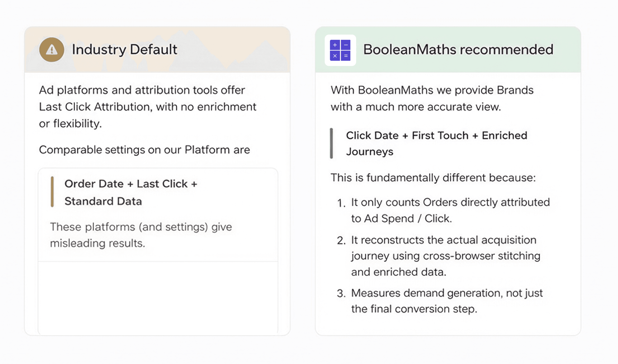Click the equals symbol in calculator logo
This screenshot has width=618, height=364.
[x=346, y=56]
